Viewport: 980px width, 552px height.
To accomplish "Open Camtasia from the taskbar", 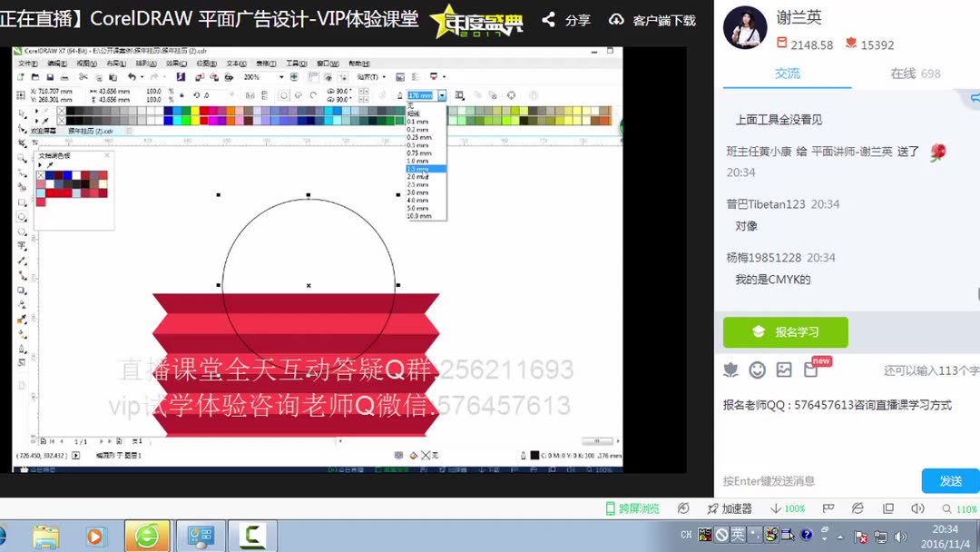I will tap(251, 535).
